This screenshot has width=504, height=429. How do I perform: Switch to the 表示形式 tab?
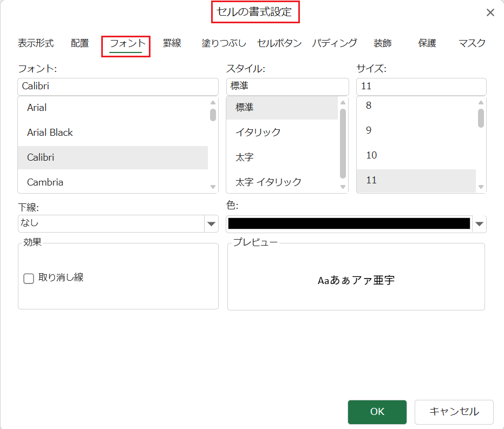(36, 43)
